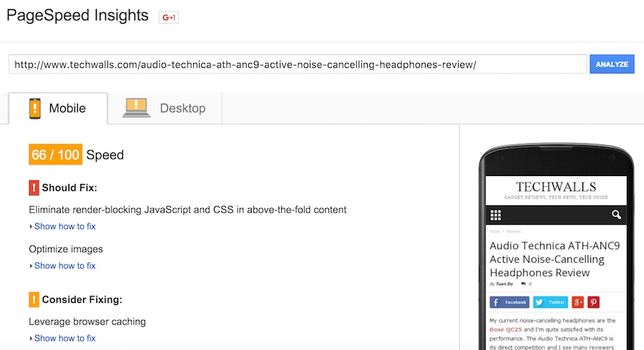Click the orange Consider Fixing exclamation icon

coord(34,299)
